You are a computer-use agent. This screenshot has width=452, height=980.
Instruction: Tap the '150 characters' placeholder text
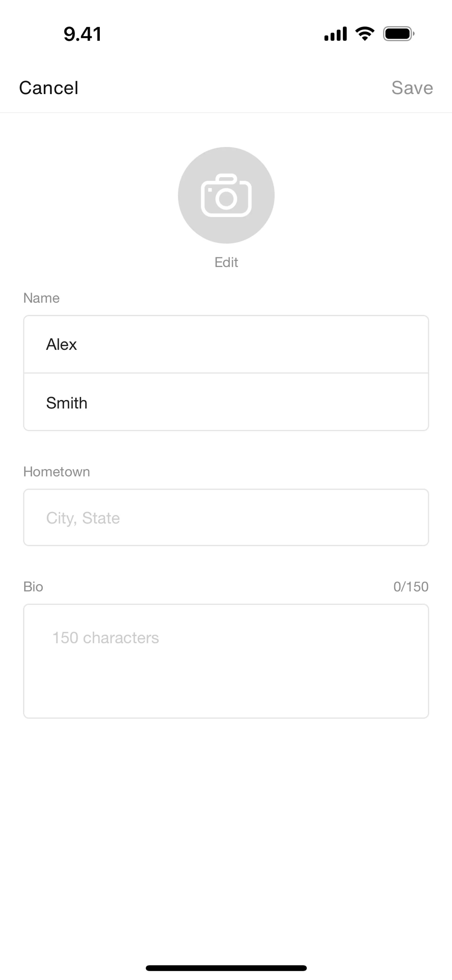click(105, 638)
